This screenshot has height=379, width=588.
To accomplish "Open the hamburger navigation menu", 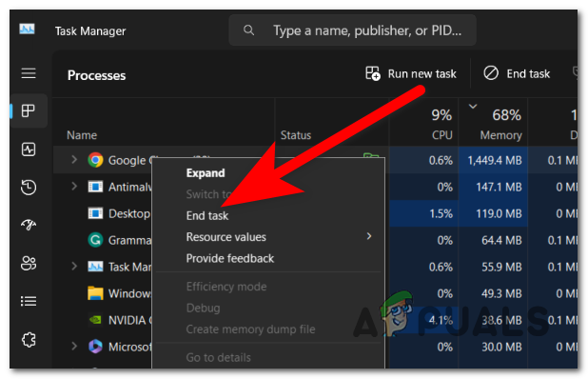I will (x=29, y=73).
